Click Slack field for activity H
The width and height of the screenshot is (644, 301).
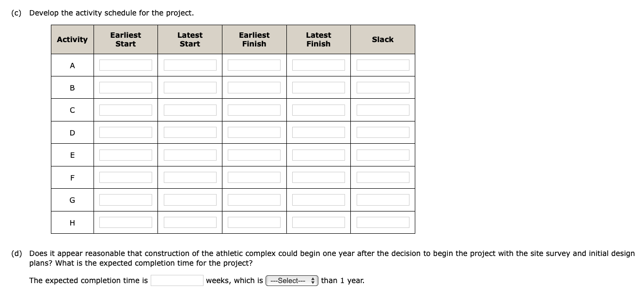(x=383, y=222)
